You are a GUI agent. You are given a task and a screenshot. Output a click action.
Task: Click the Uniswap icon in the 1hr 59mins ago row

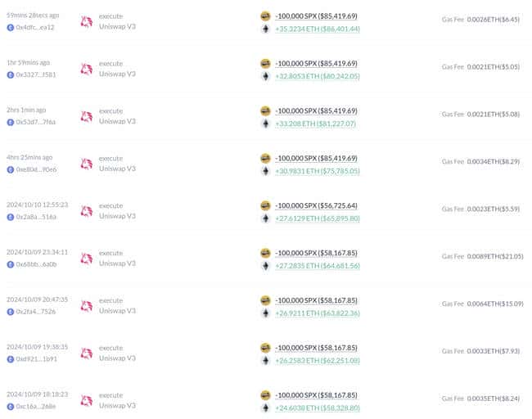coord(87,69)
